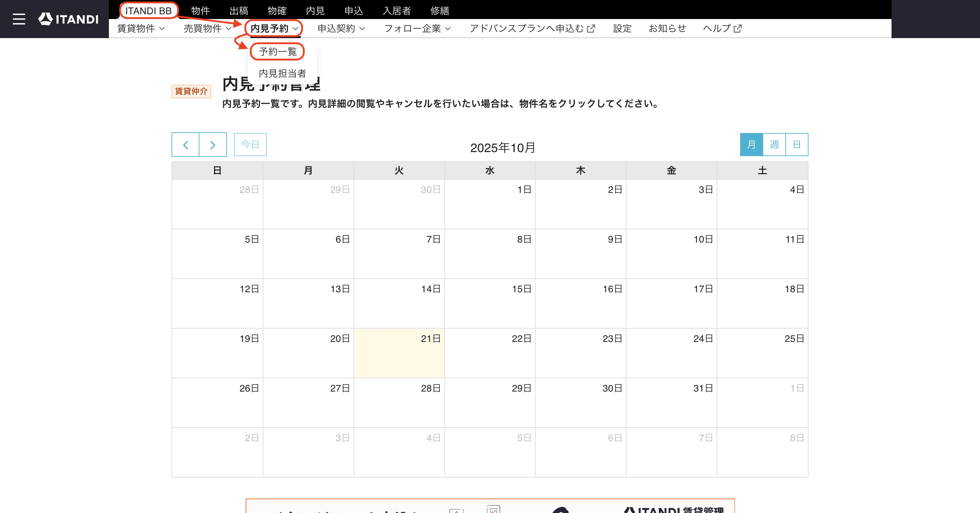Click the 2025年10月 calendar title
The width and height of the screenshot is (980, 513).
[x=503, y=148]
